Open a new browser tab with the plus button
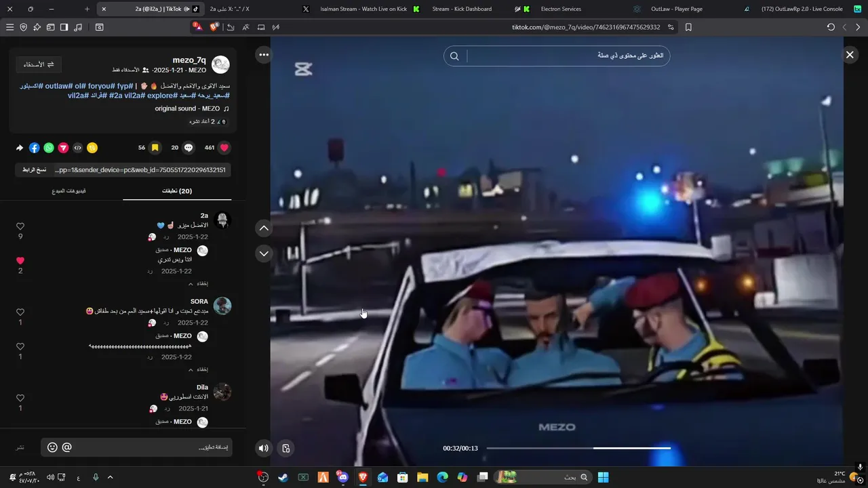The height and width of the screenshot is (488, 868). [87, 9]
